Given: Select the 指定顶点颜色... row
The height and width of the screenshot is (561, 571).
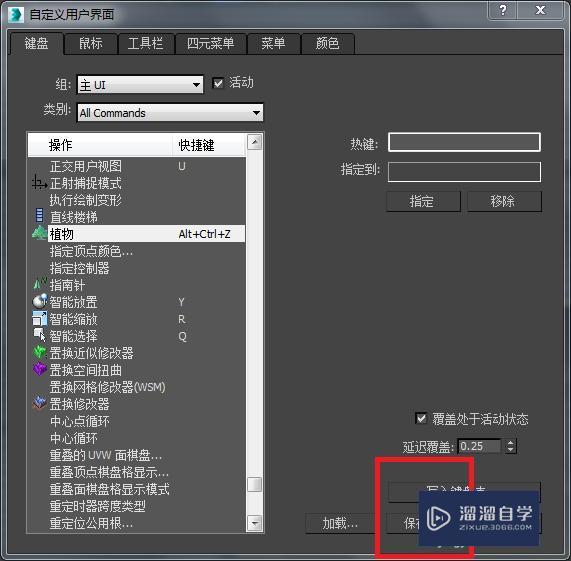Looking at the screenshot, I should click(x=137, y=251).
